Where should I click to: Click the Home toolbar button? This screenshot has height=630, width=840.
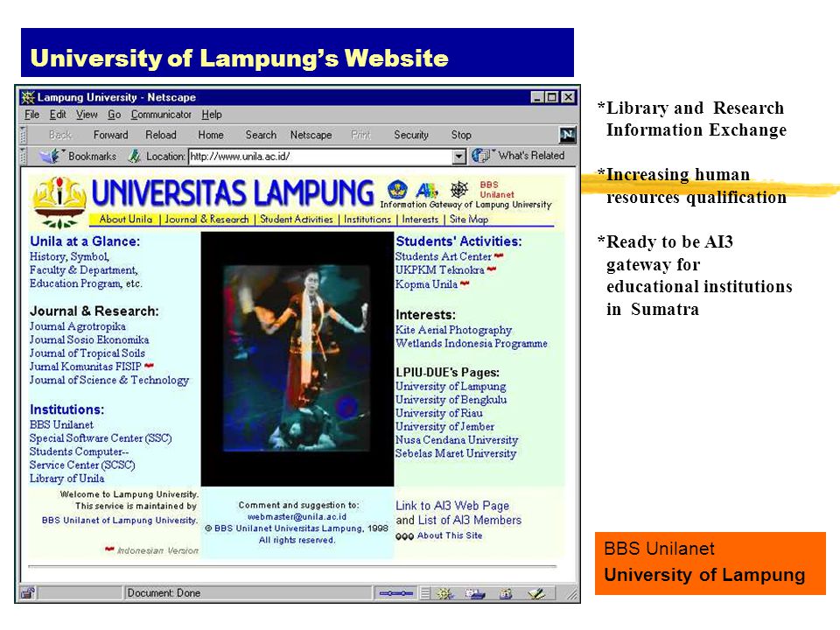[x=211, y=135]
